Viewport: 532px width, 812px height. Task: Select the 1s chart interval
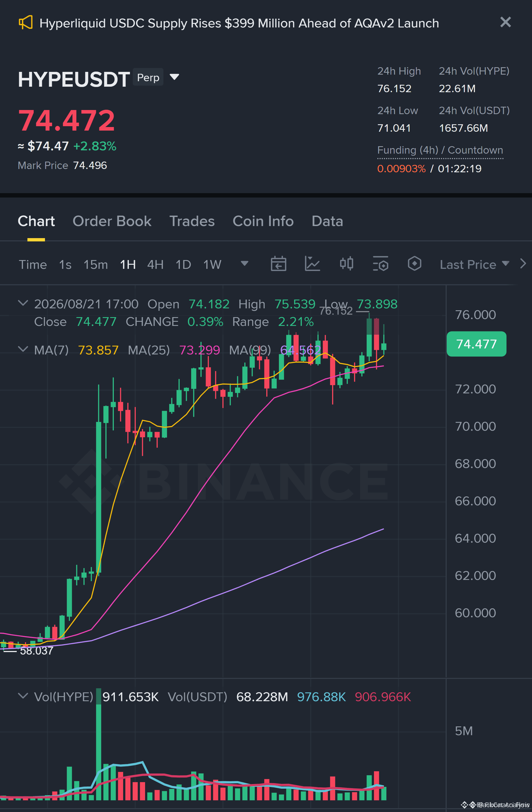pos(65,264)
